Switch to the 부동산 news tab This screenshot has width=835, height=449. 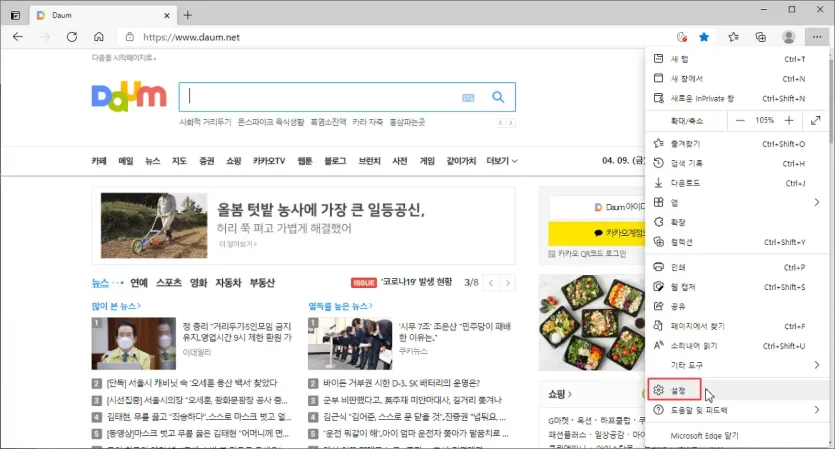tap(263, 283)
